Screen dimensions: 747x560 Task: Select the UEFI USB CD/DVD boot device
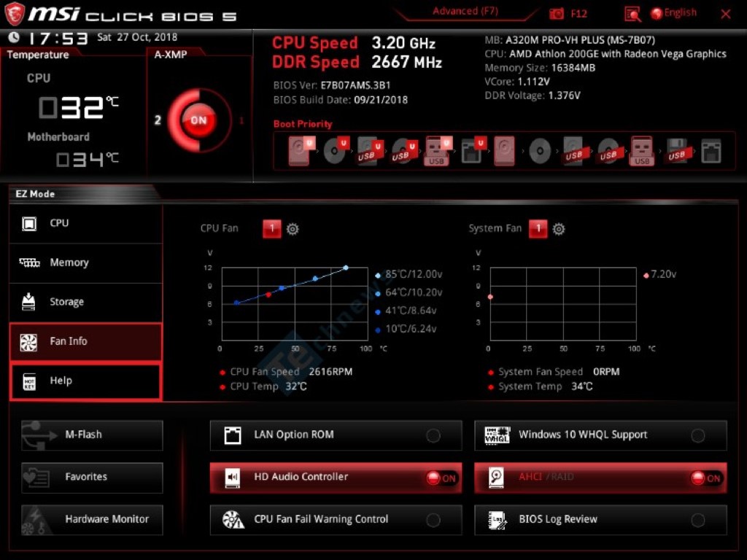404,151
